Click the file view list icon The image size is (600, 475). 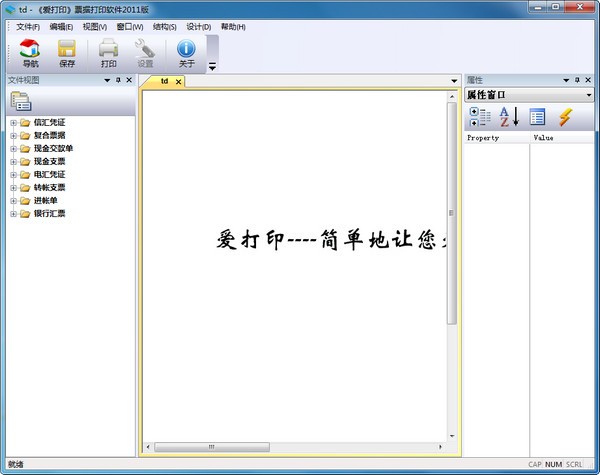coord(21,101)
